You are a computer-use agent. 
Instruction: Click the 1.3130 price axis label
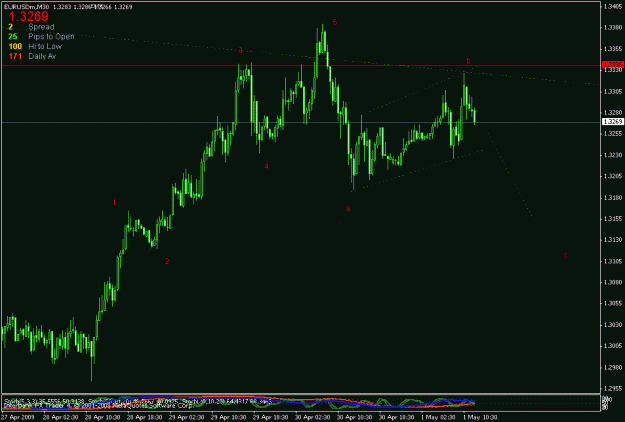pyautogui.click(x=613, y=240)
